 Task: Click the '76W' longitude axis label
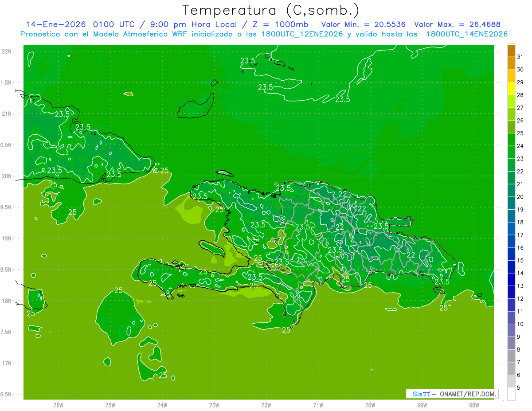click(58, 405)
